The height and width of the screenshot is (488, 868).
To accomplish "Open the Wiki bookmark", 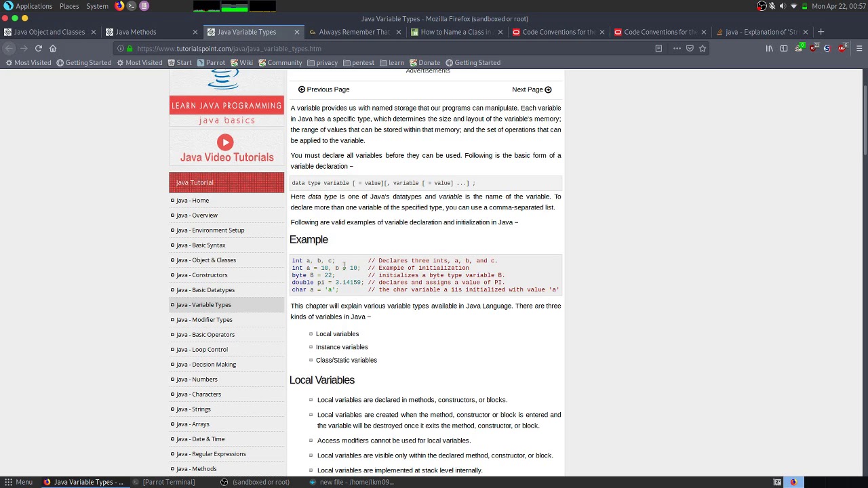I will tap(241, 62).
